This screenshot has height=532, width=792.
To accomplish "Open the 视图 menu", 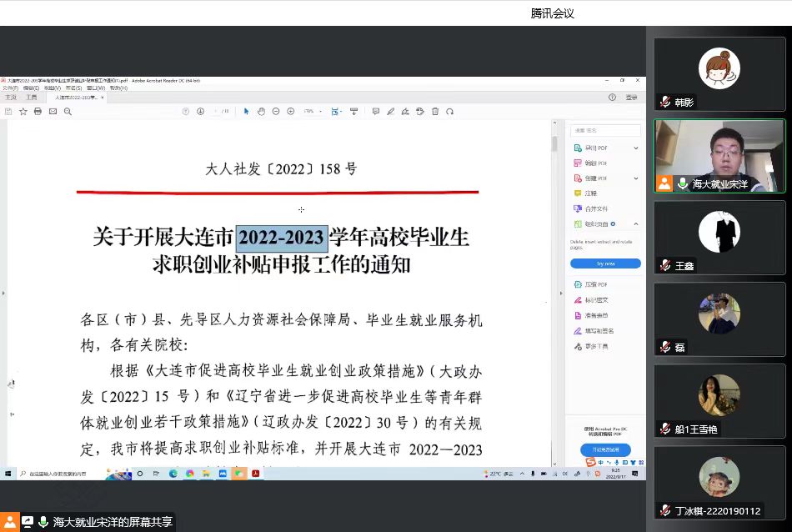I will [53, 88].
